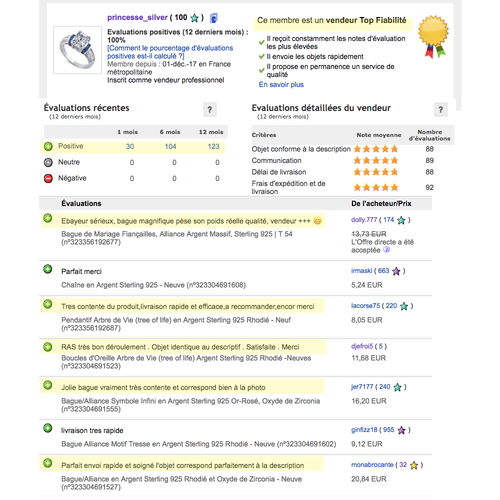This screenshot has width=500, height=500.
Task: Click the green Positive feedback icon
Action: pos(48,146)
